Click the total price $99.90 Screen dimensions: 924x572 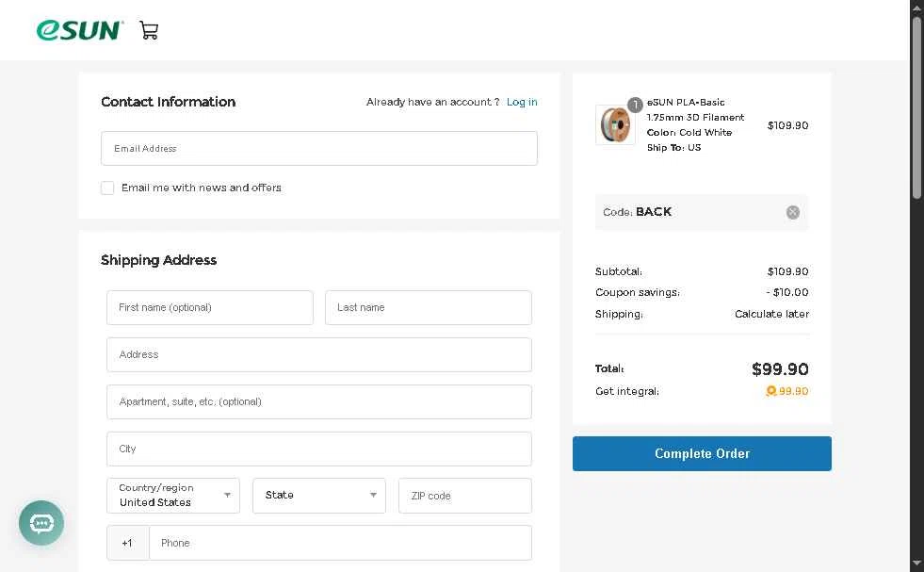point(780,369)
